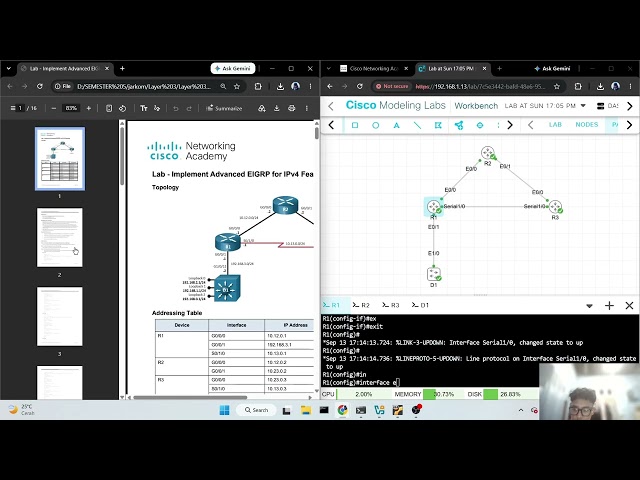Collapse the console panel with down arrow
640x480 pixels.
[x=589, y=306]
